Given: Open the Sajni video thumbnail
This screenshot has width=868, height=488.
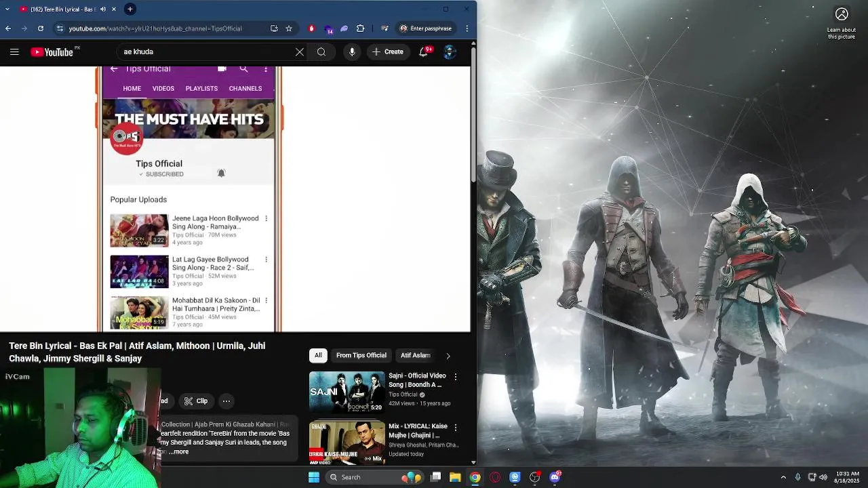Looking at the screenshot, I should point(347,392).
